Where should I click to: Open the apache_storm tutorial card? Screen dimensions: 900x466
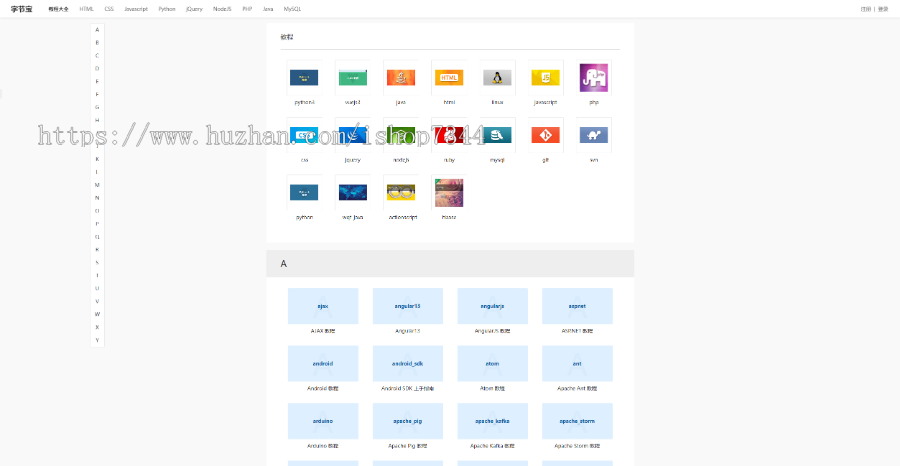(577, 421)
